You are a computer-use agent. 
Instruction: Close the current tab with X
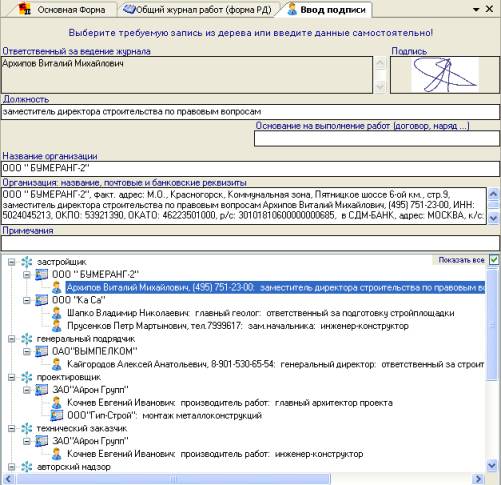490,9
